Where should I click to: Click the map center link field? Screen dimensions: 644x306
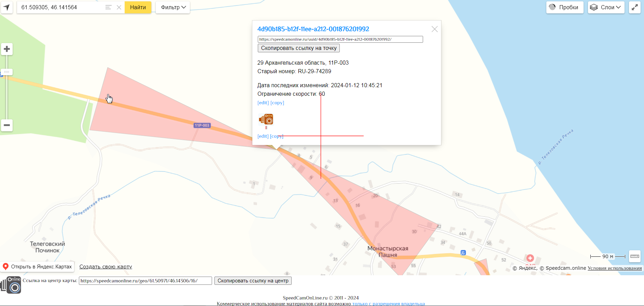(x=145, y=281)
